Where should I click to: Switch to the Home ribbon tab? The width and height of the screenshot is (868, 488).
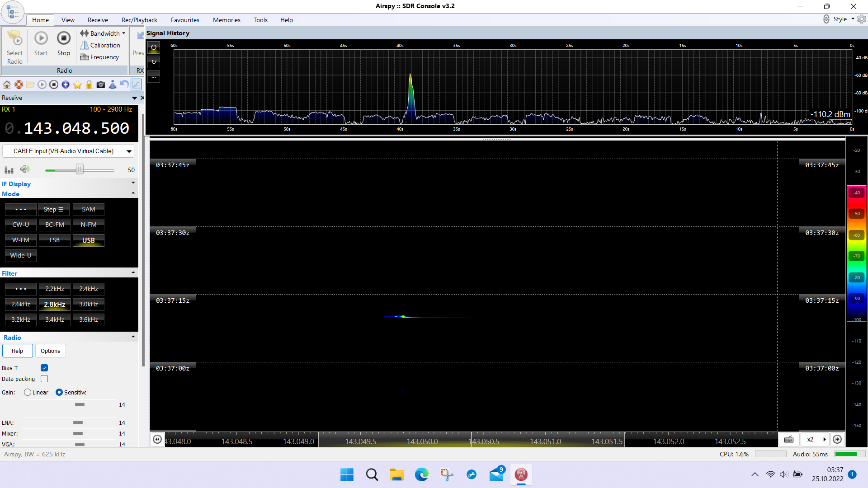(40, 20)
